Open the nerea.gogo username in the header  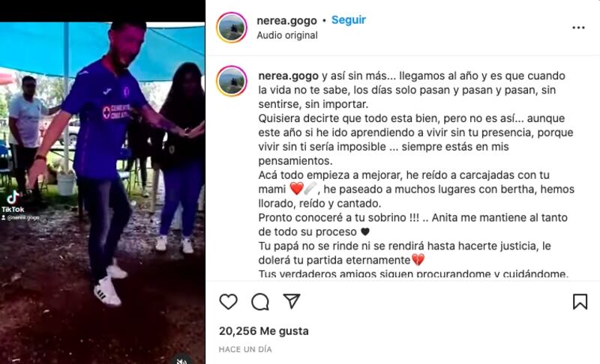point(287,21)
